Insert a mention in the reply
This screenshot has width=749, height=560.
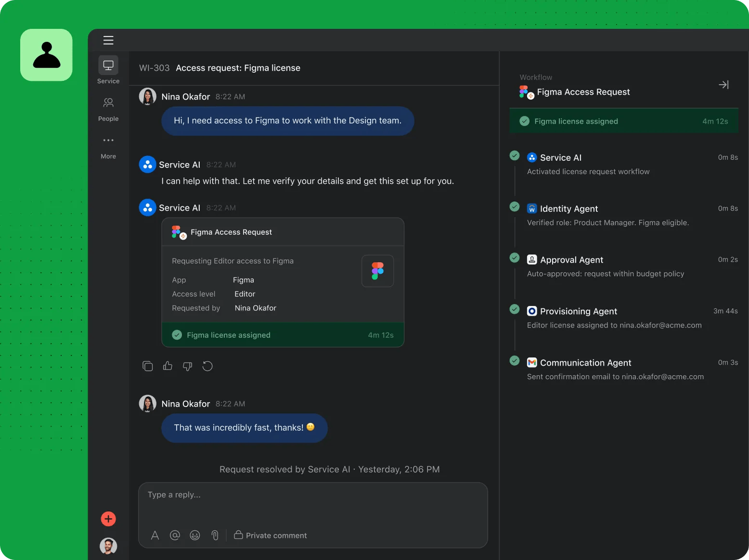[175, 535]
